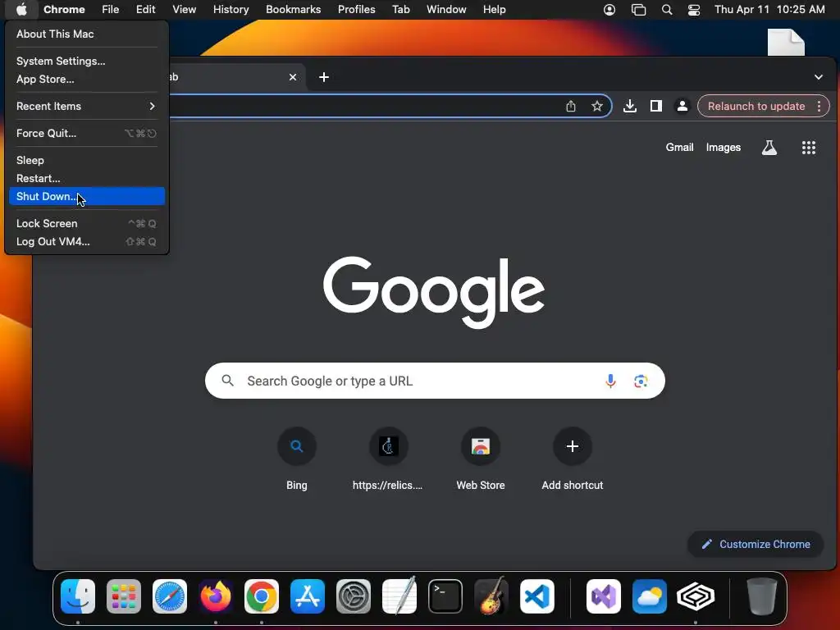Click Customize Chrome button
This screenshot has height=630, width=840.
click(756, 545)
